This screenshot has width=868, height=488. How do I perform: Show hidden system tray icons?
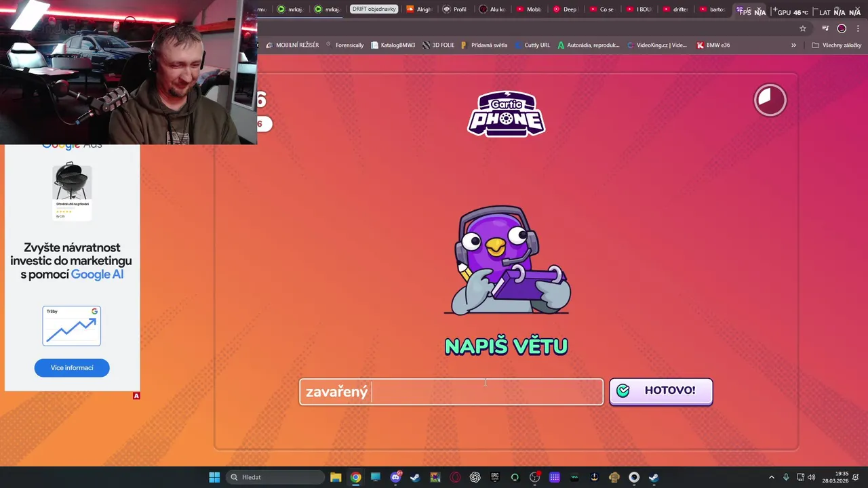click(771, 477)
